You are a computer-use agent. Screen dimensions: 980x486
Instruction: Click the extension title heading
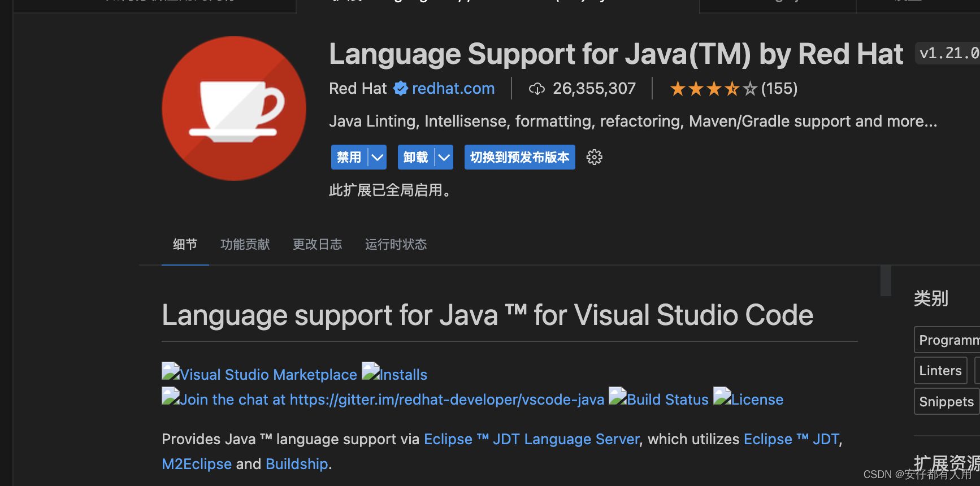point(616,54)
